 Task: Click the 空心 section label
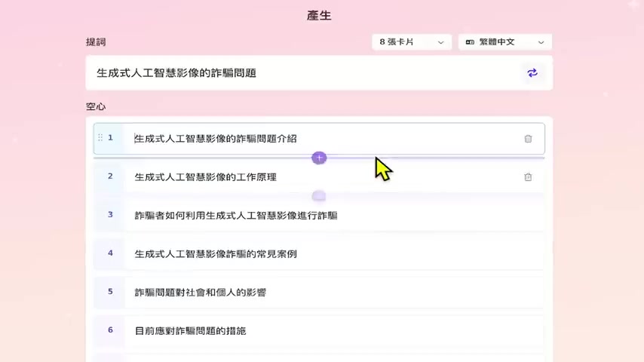[x=96, y=107]
